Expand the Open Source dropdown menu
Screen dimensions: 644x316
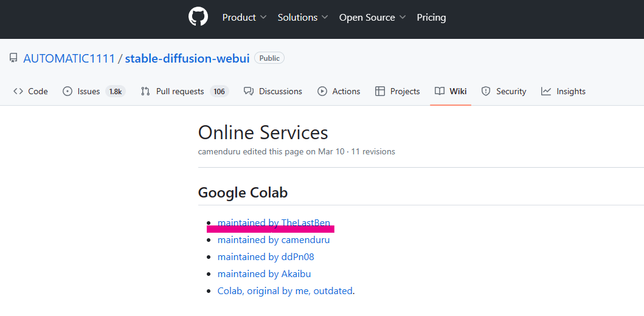(373, 17)
